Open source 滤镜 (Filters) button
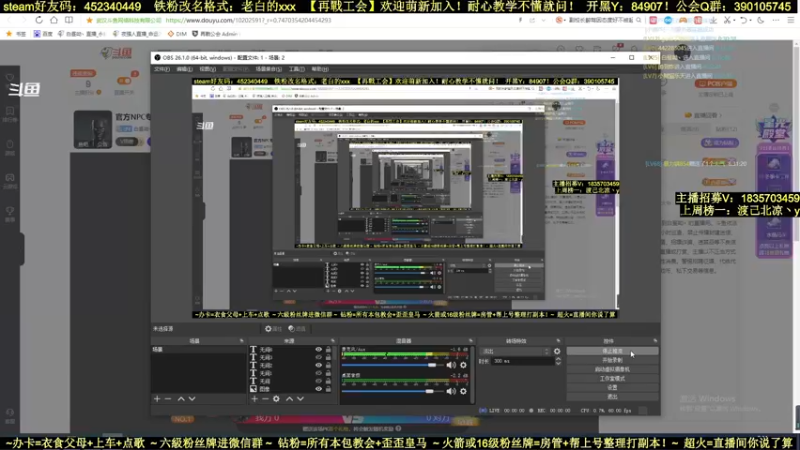 297,329
